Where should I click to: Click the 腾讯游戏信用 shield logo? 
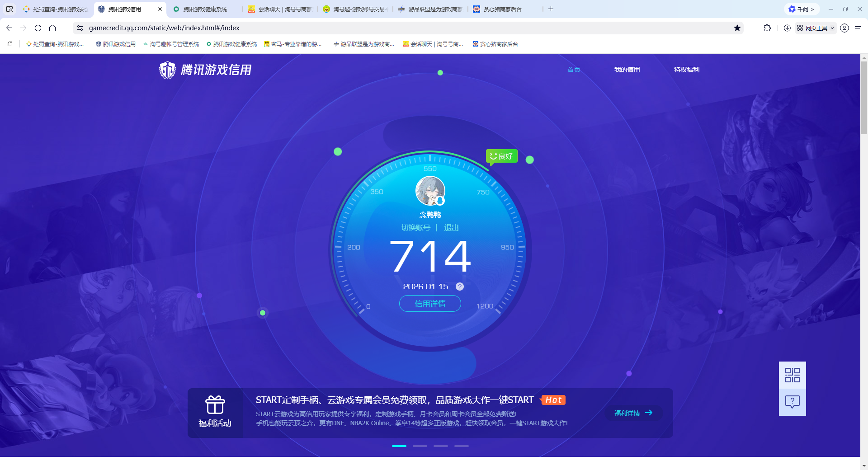coord(167,70)
